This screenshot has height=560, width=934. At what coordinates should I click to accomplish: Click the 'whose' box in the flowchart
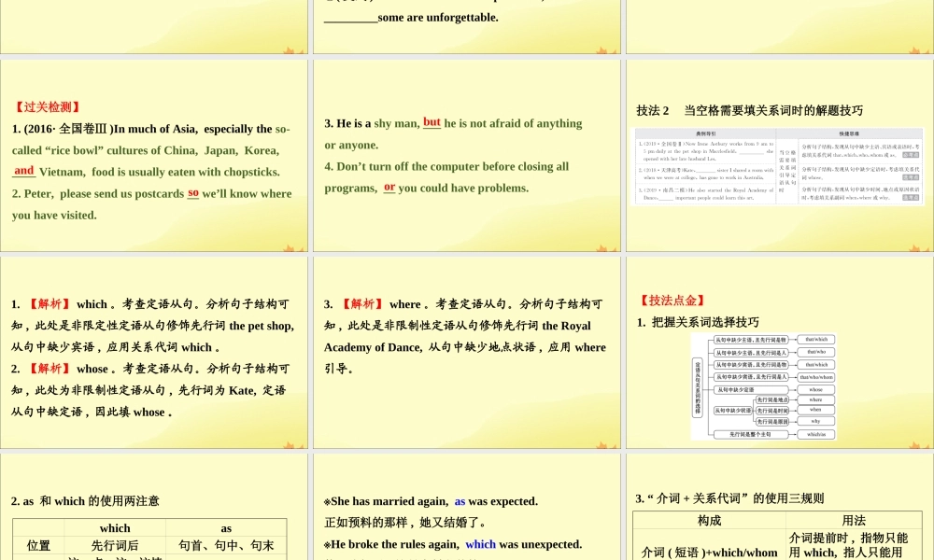(815, 389)
